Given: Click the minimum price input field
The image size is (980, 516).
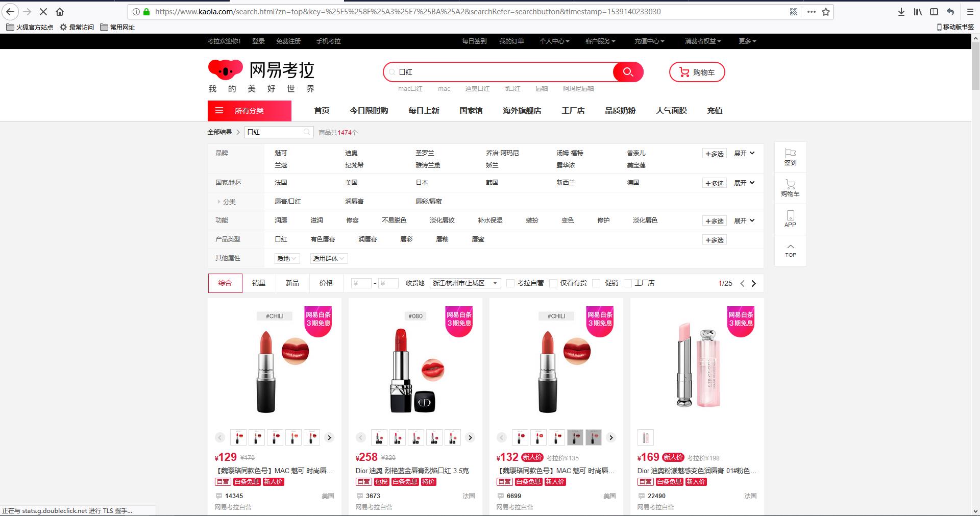Looking at the screenshot, I should click(361, 283).
